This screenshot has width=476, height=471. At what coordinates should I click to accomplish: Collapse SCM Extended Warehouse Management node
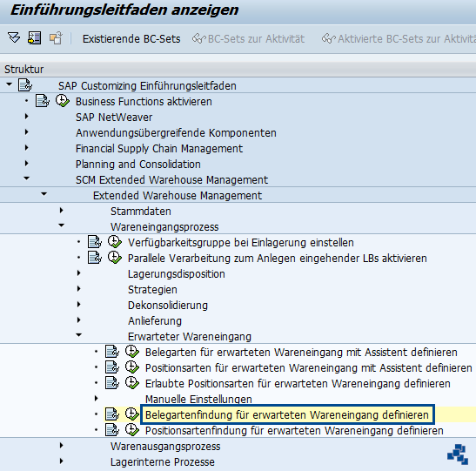(27, 178)
